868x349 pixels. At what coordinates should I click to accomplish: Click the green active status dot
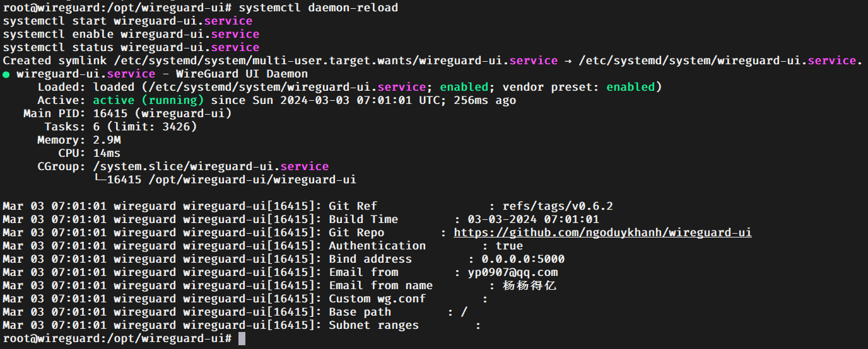point(6,74)
